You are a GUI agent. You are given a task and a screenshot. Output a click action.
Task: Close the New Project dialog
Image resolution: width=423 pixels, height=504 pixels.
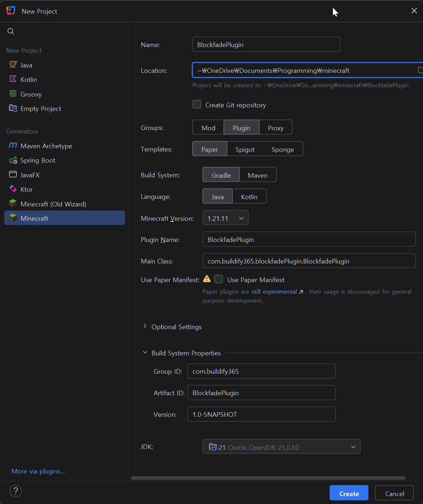(x=414, y=11)
